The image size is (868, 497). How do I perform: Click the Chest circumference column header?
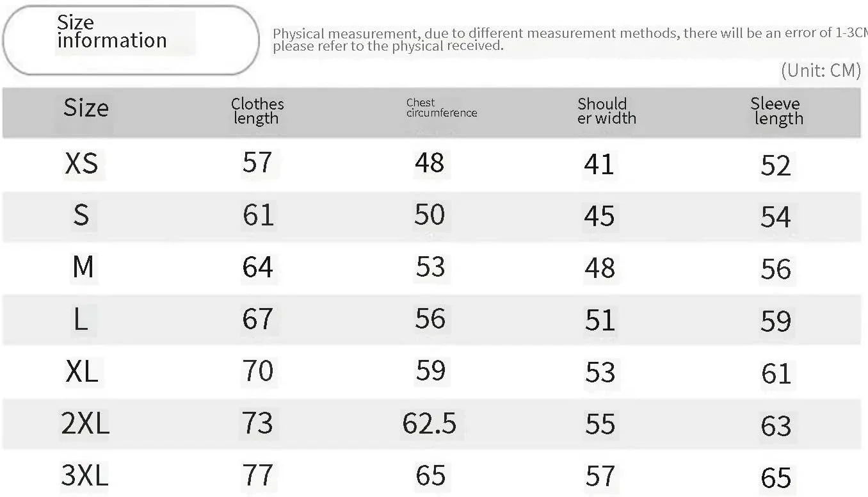[441, 108]
